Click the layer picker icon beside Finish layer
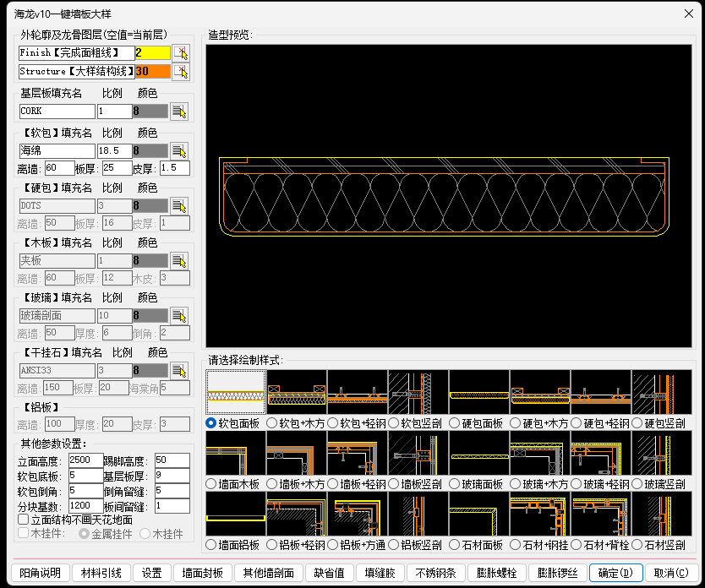Viewport: 705px width, 588px height. click(x=180, y=53)
